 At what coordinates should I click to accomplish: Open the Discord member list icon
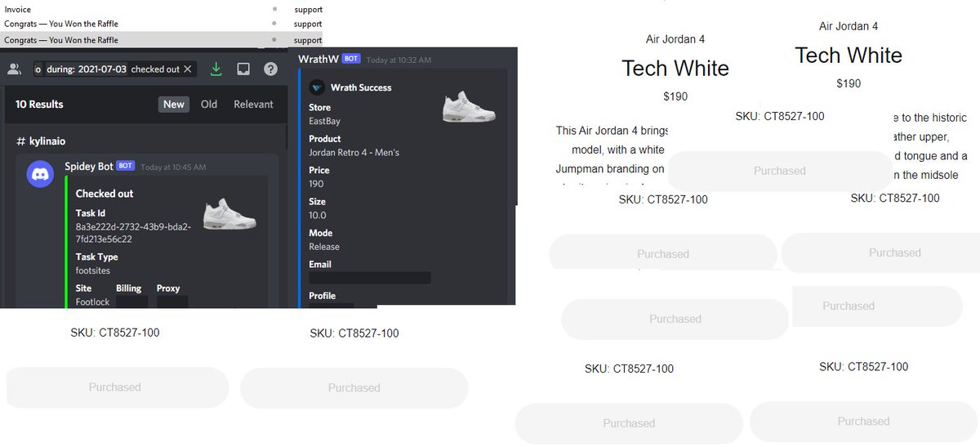click(x=13, y=69)
